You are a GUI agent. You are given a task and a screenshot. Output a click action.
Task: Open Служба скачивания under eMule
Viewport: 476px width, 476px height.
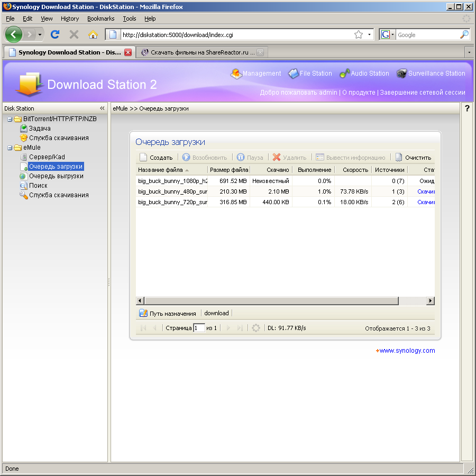click(x=59, y=195)
